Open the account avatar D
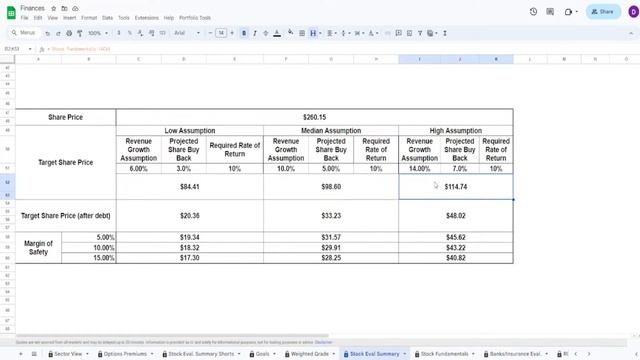 coord(633,12)
